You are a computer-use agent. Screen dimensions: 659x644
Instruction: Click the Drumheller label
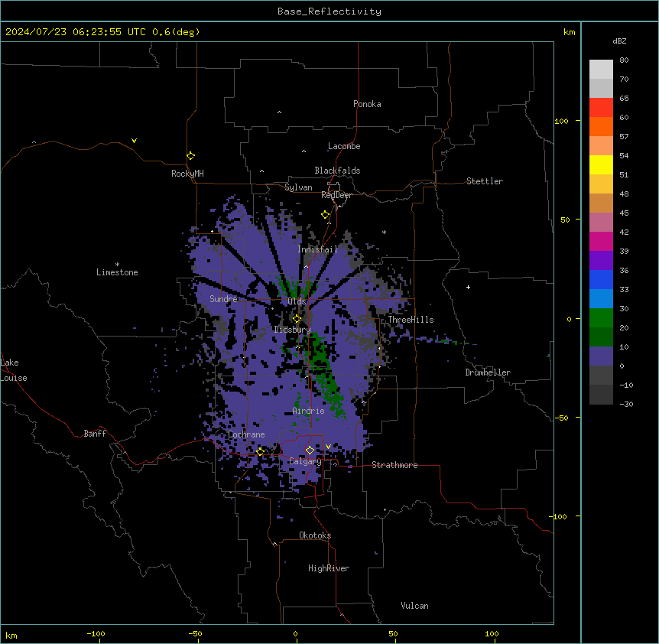point(488,372)
